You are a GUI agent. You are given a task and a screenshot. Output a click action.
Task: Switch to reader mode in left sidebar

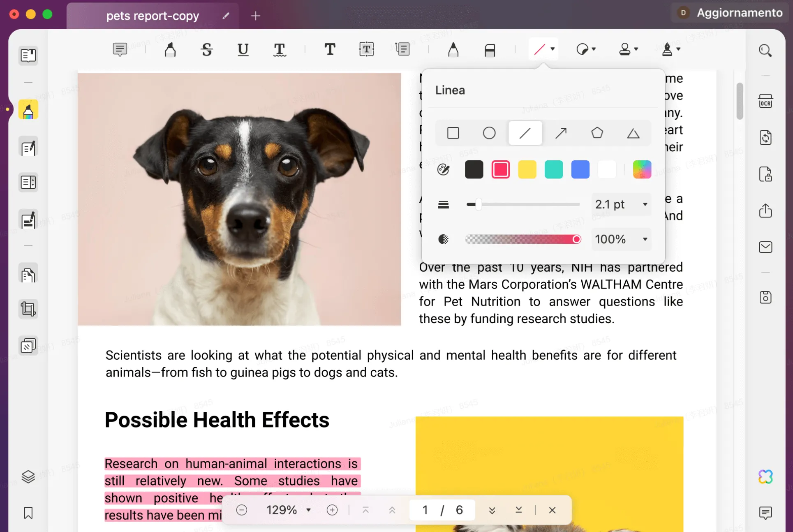tap(28, 55)
